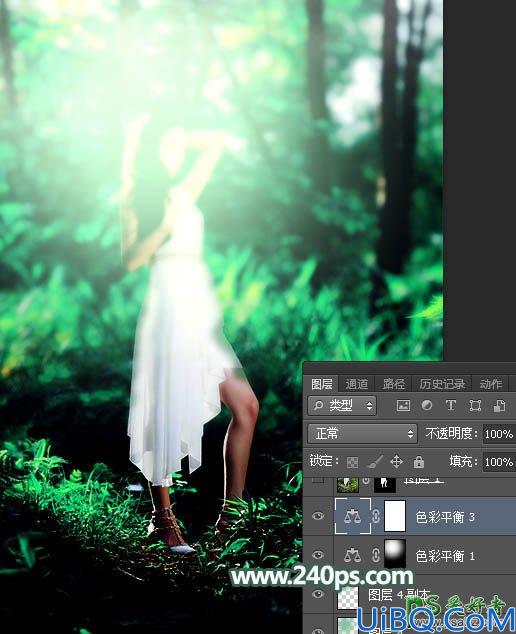Toggle mask link on 色彩平衡 3 layer
The height and width of the screenshot is (634, 516).
(x=376, y=517)
